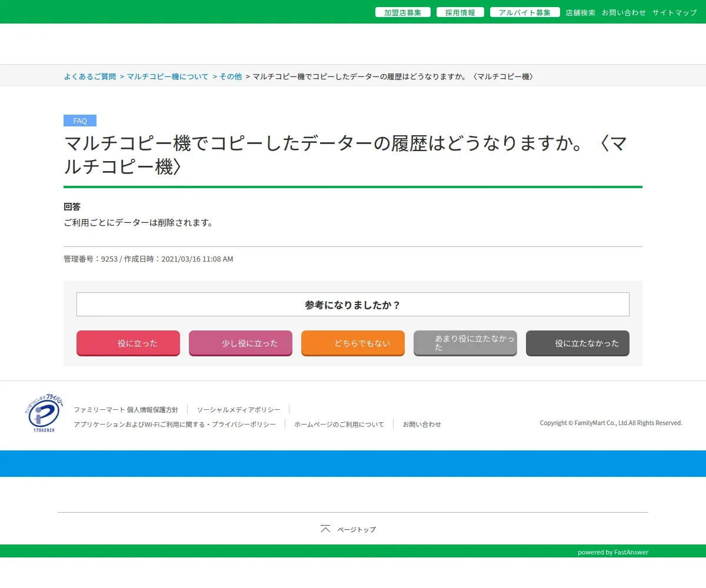This screenshot has height=588, width=706.
Task: Rate the answer 役に立った
Action: click(128, 343)
